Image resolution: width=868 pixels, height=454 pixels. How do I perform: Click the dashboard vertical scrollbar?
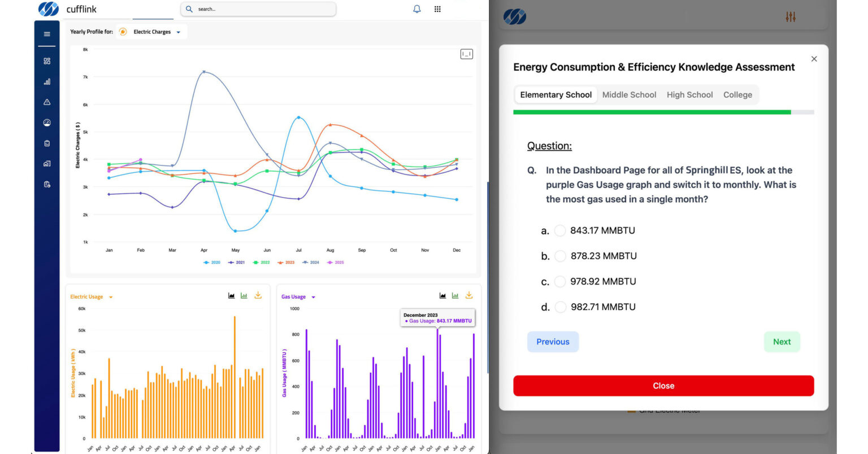point(487,277)
